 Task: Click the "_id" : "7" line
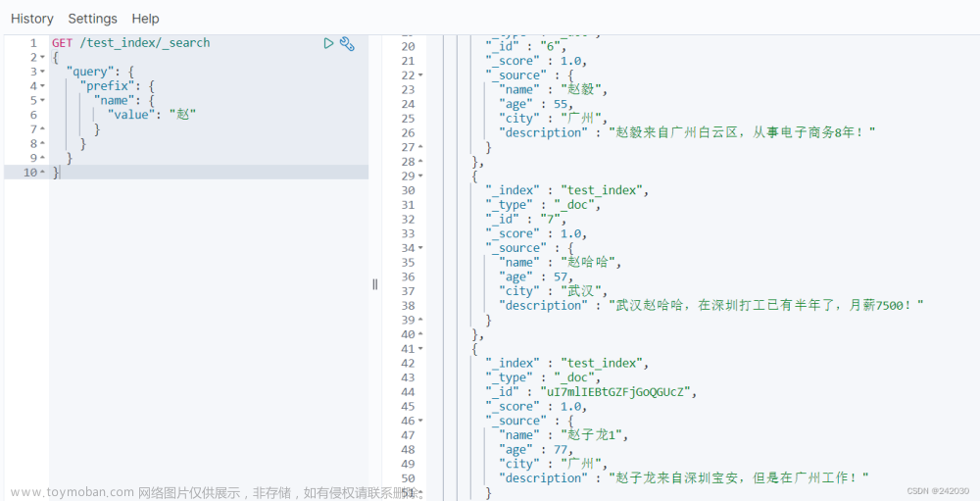tap(526, 219)
